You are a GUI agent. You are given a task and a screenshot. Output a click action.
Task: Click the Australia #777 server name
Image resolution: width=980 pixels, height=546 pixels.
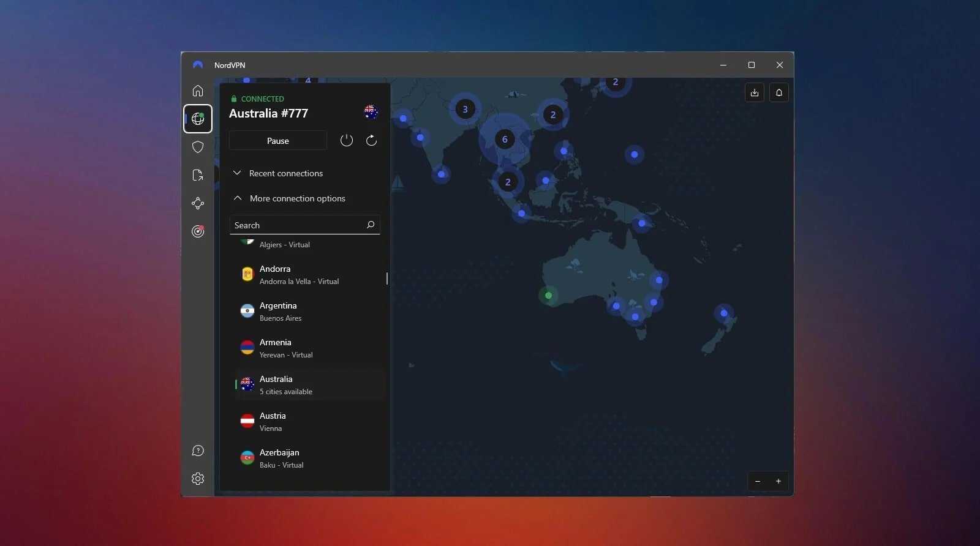coord(268,113)
